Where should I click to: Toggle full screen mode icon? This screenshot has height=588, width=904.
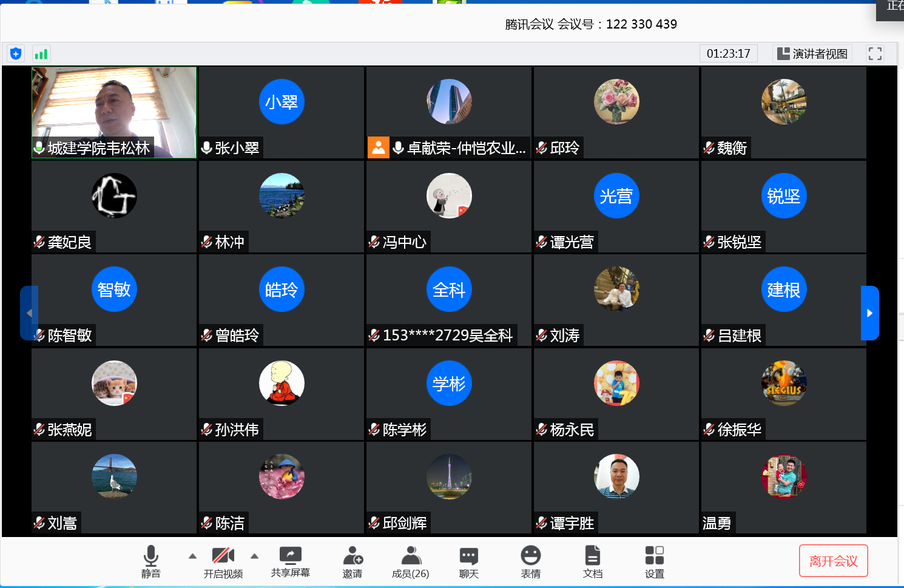pyautogui.click(x=875, y=53)
